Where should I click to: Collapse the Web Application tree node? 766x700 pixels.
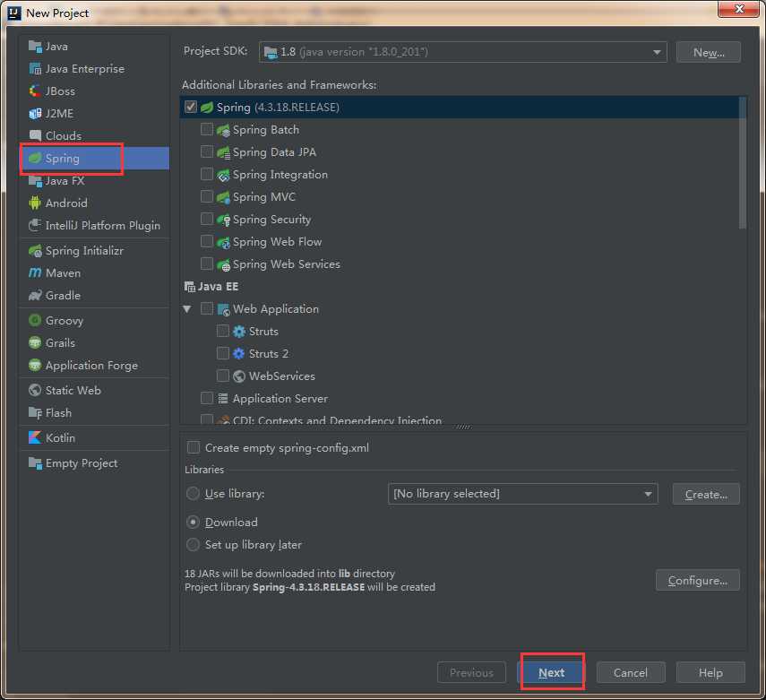(187, 309)
